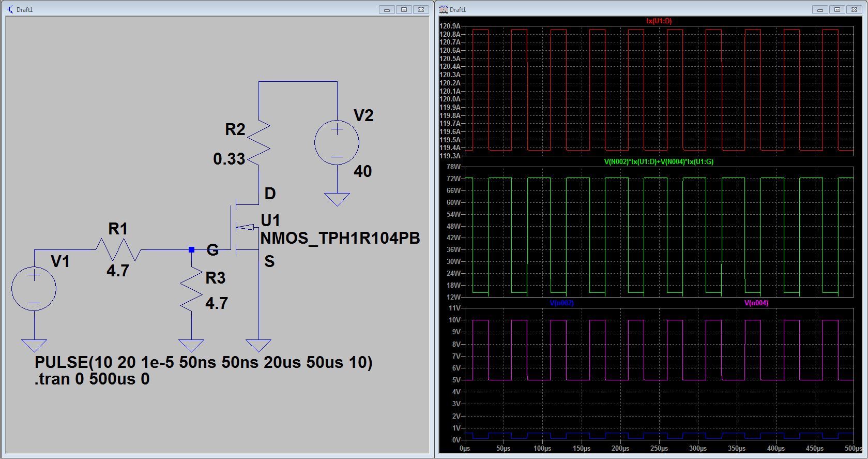868x459 pixels.
Task: Minimize the waveform Draft1 window
Action: click(820, 9)
